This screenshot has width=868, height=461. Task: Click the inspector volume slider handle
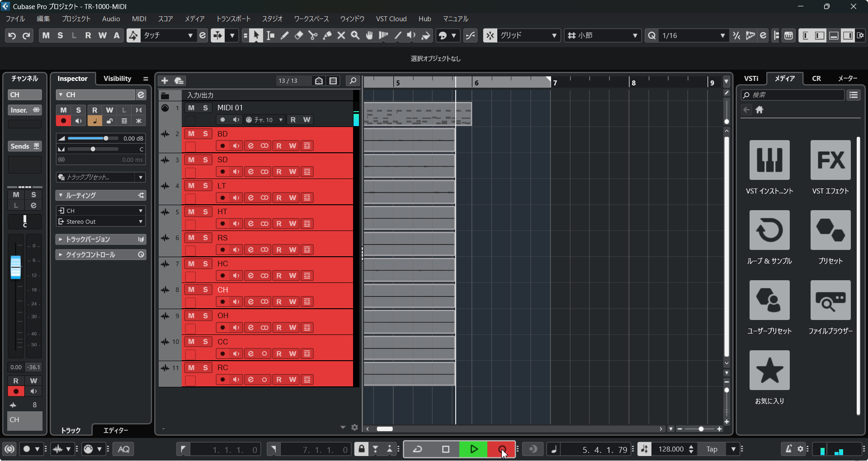click(x=106, y=138)
